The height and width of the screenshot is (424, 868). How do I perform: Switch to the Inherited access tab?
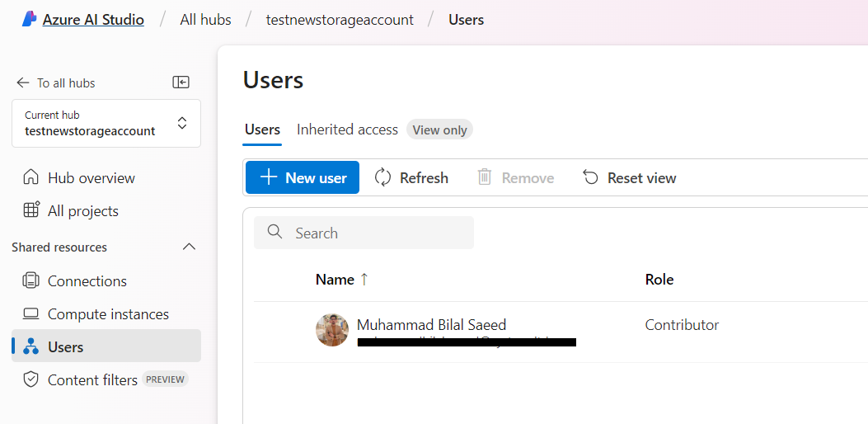347,130
